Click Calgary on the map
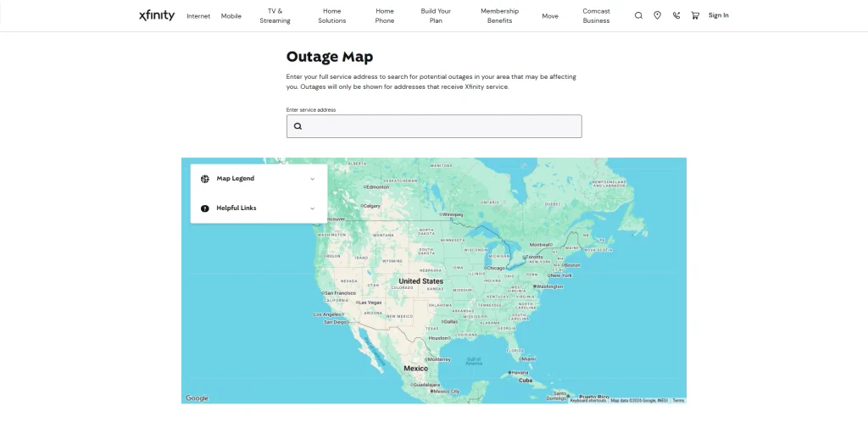Viewport: 868px width, 422px height. (370, 206)
